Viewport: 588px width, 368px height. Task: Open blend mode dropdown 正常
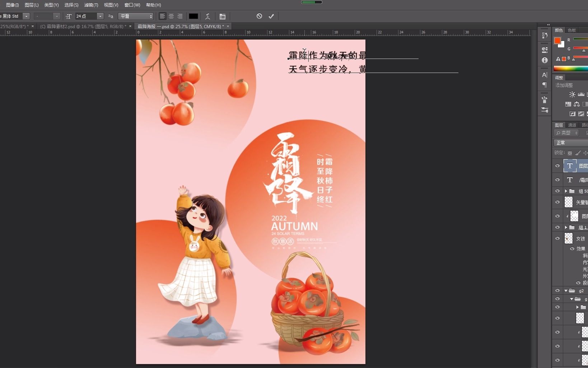click(x=571, y=143)
